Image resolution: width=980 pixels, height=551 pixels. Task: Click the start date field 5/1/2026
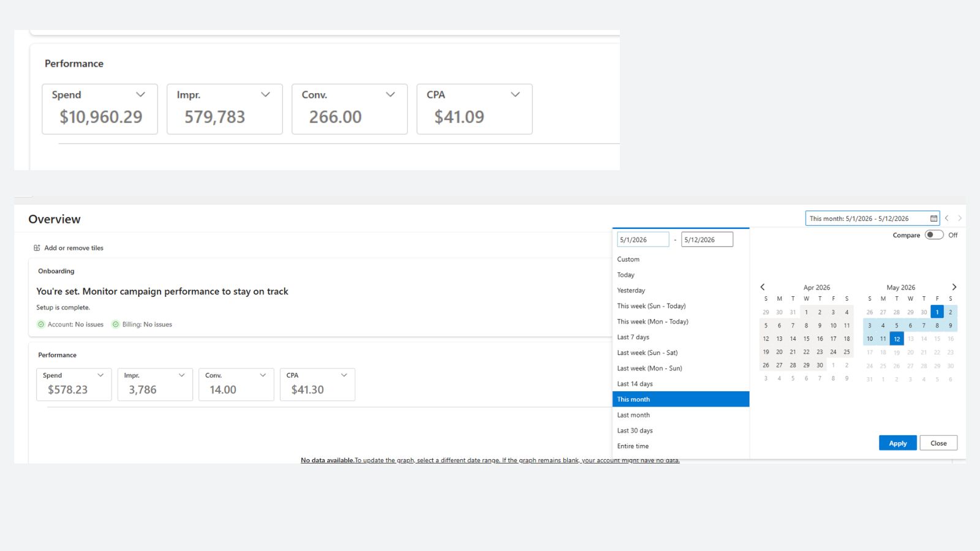coord(643,240)
